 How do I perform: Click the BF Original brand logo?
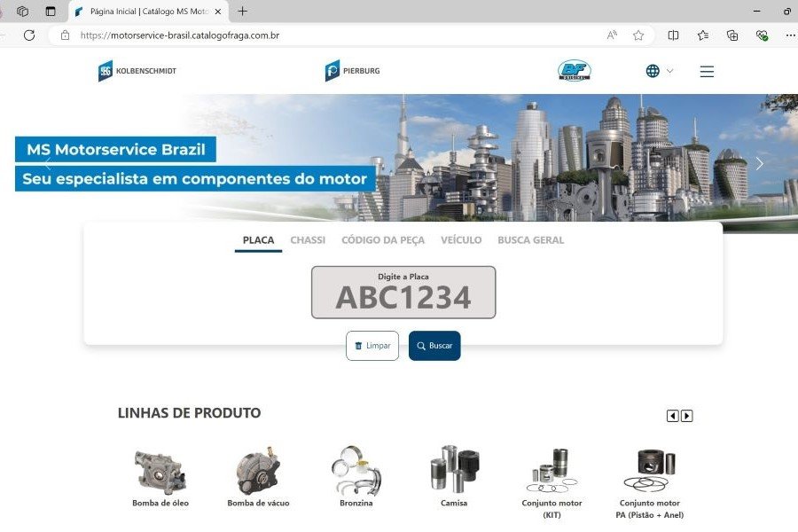pyautogui.click(x=574, y=71)
